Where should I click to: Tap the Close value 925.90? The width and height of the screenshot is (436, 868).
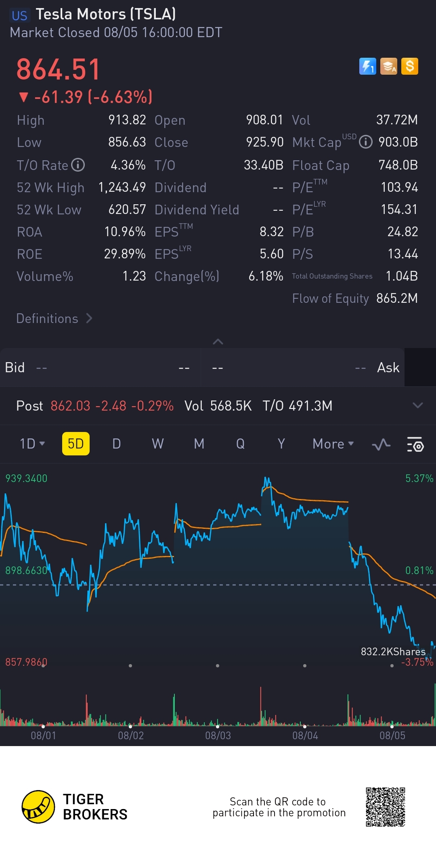coord(265,142)
